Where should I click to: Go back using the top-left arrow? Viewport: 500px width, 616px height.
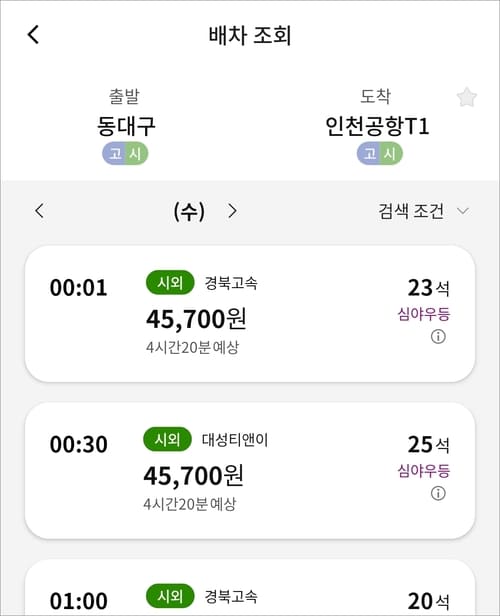33,34
